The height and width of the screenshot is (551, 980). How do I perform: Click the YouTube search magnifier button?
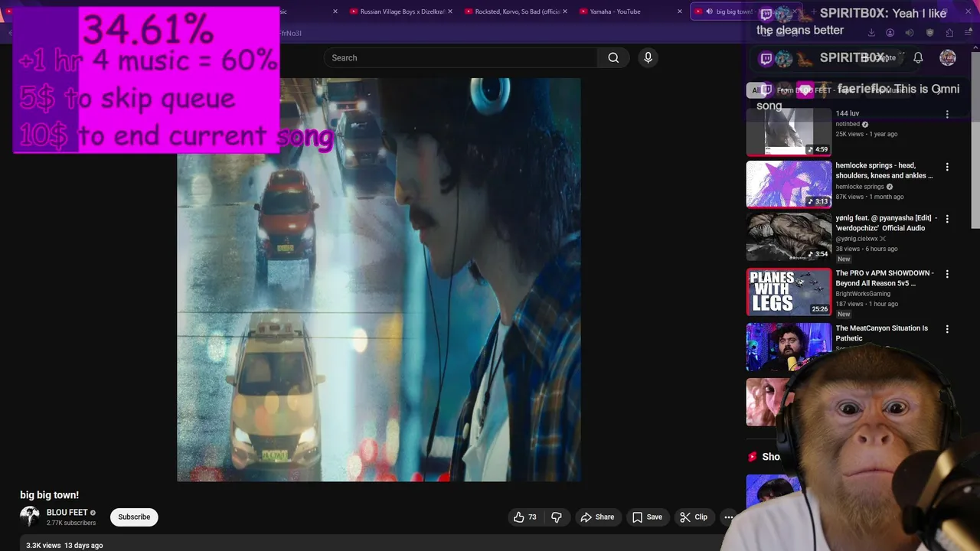point(613,57)
